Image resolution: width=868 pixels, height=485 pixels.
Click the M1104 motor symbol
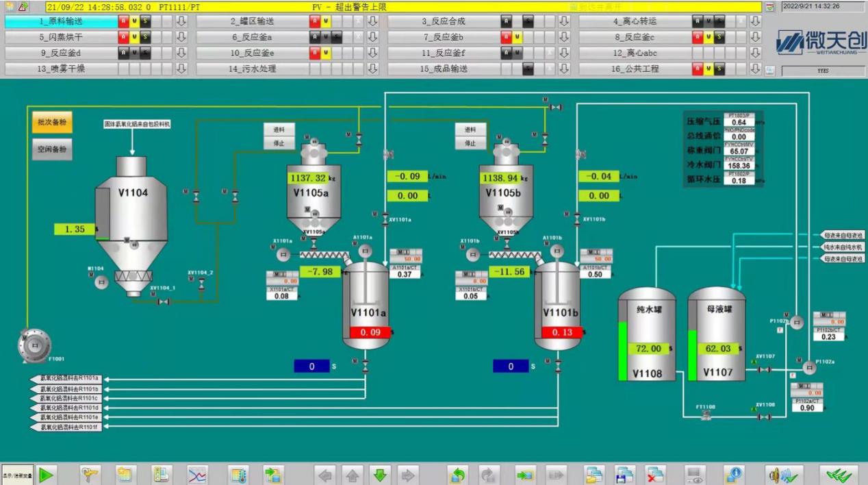(101, 282)
